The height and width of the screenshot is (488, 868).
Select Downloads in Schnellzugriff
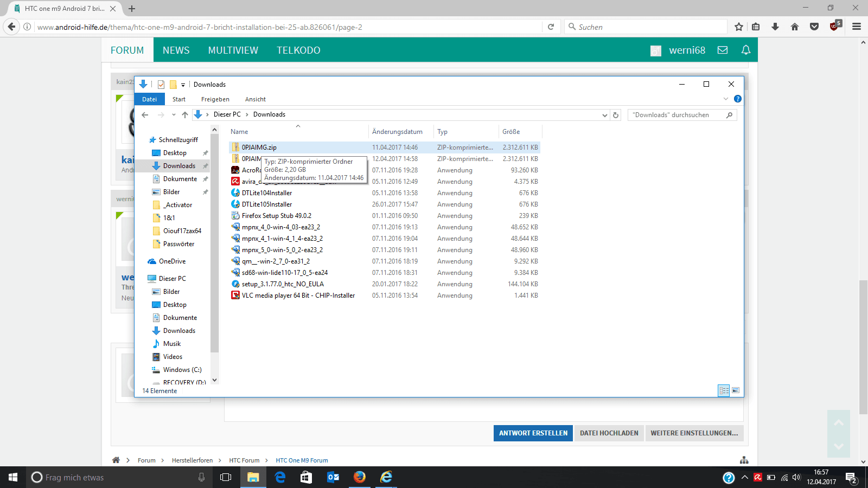(179, 166)
